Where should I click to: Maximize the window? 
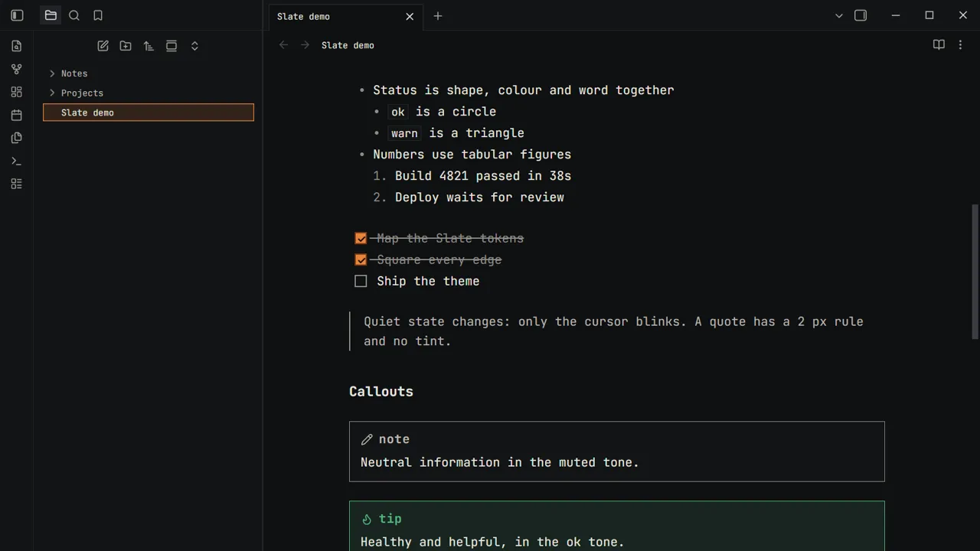click(x=929, y=15)
